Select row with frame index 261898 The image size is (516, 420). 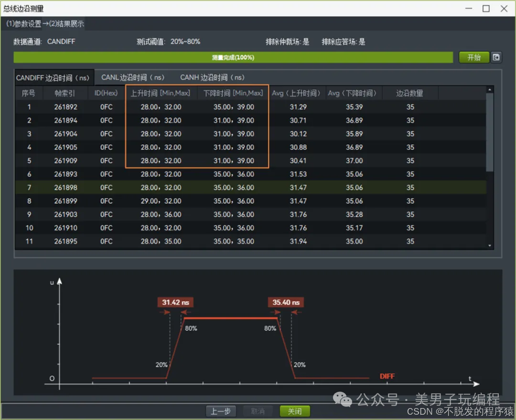pyautogui.click(x=65, y=188)
